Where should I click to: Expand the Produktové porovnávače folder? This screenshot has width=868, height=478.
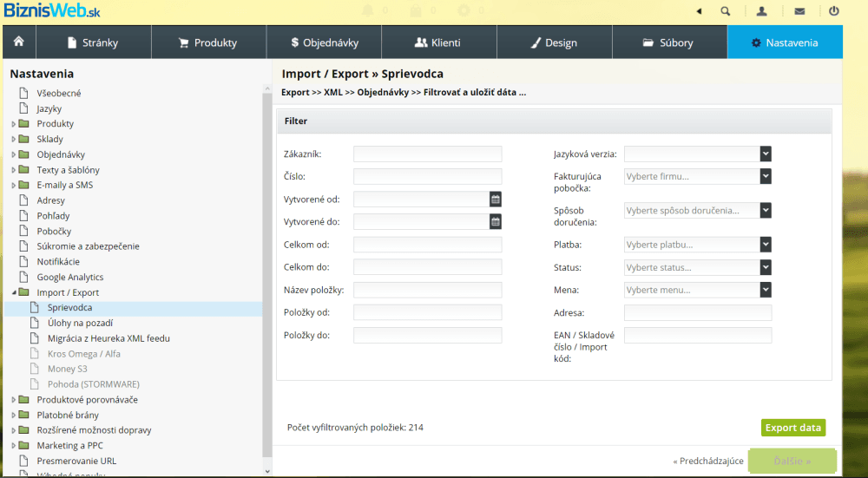(x=14, y=399)
